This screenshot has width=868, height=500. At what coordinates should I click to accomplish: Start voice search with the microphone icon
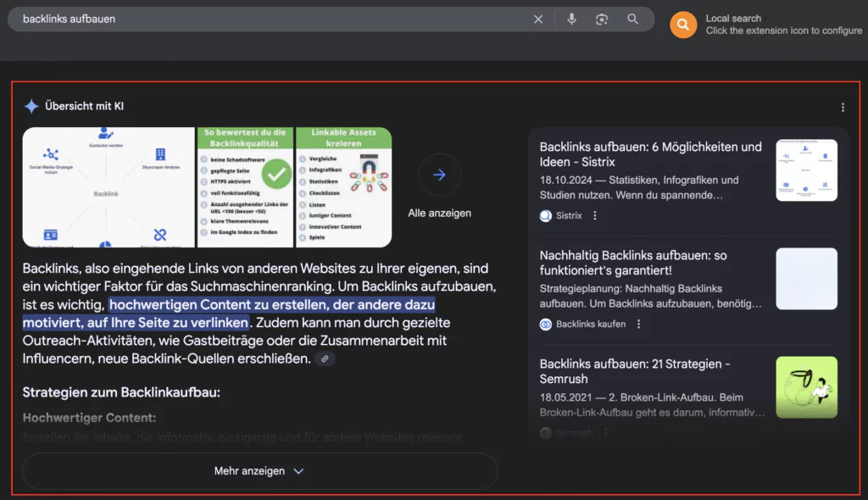pyautogui.click(x=572, y=19)
